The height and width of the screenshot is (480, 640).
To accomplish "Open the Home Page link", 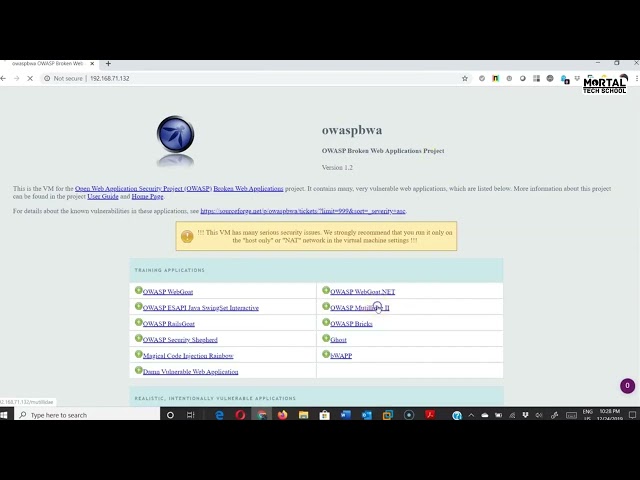I will coord(147,196).
